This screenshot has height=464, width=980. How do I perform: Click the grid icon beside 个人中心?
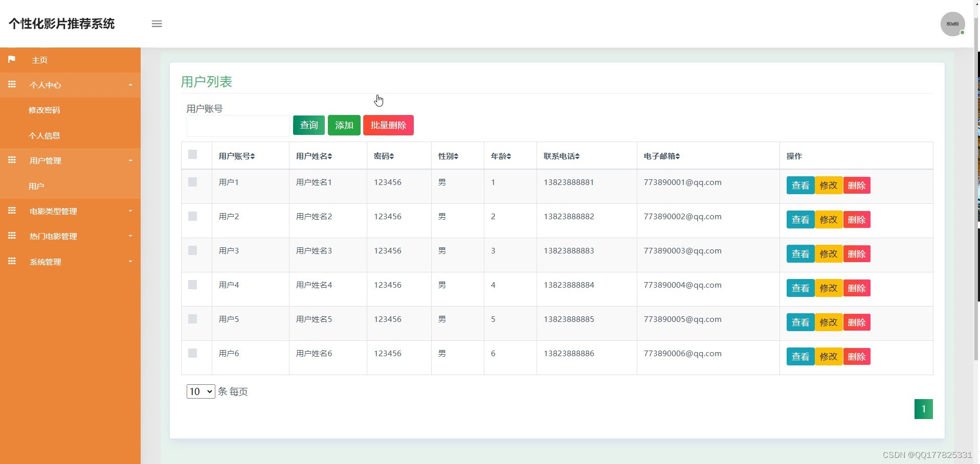(x=12, y=84)
